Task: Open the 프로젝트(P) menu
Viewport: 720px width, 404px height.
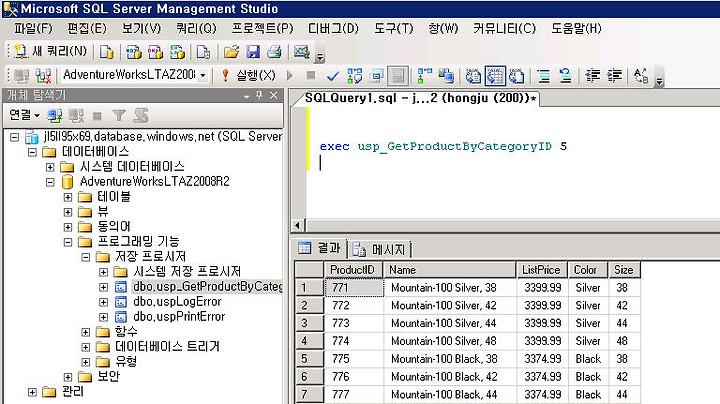Action: [262, 28]
